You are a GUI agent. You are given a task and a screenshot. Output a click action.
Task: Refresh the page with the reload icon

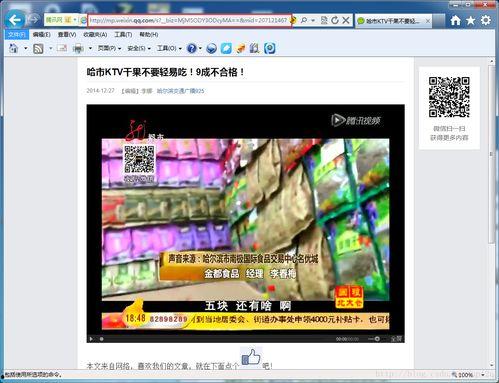click(335, 20)
